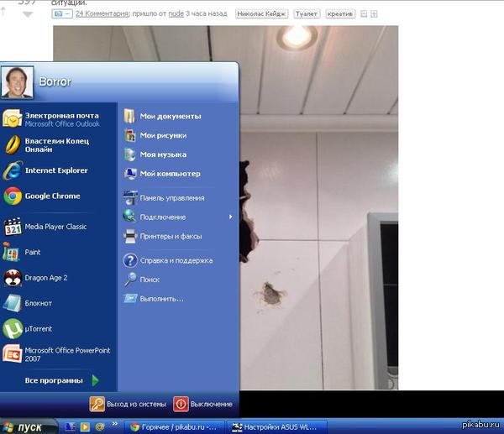
Task: Click the Borror user name text
Action: [x=55, y=81]
